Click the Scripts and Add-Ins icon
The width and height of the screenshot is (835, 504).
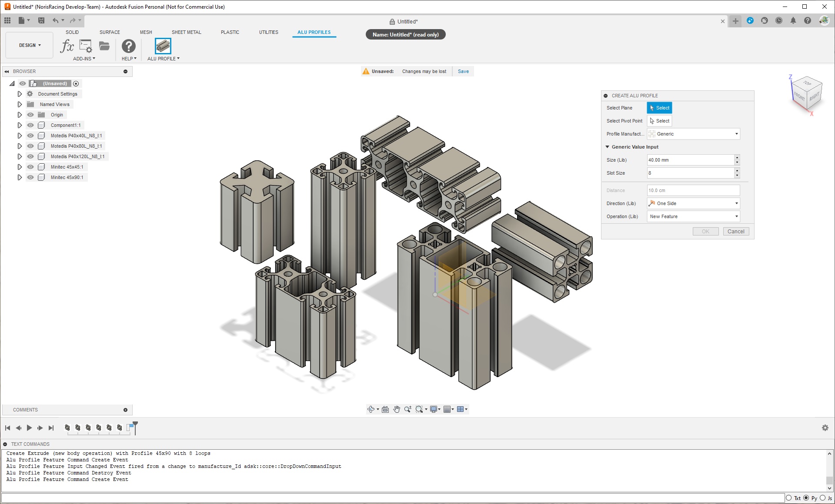[86, 46]
